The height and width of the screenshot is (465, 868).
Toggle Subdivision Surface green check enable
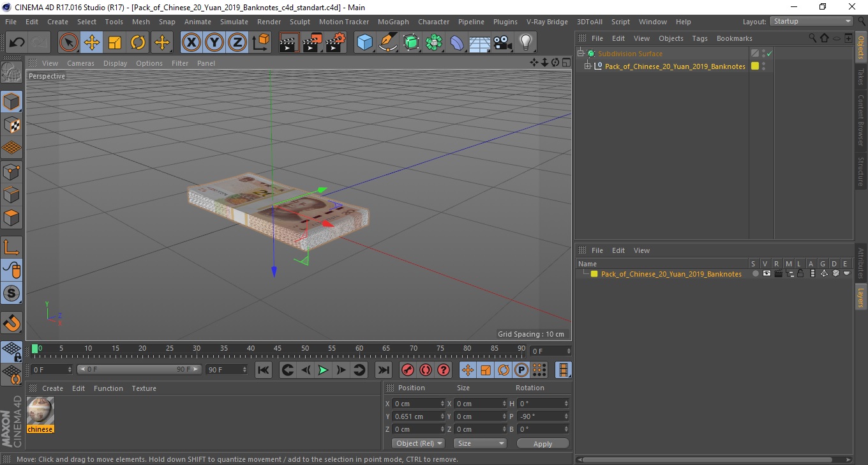coord(769,54)
